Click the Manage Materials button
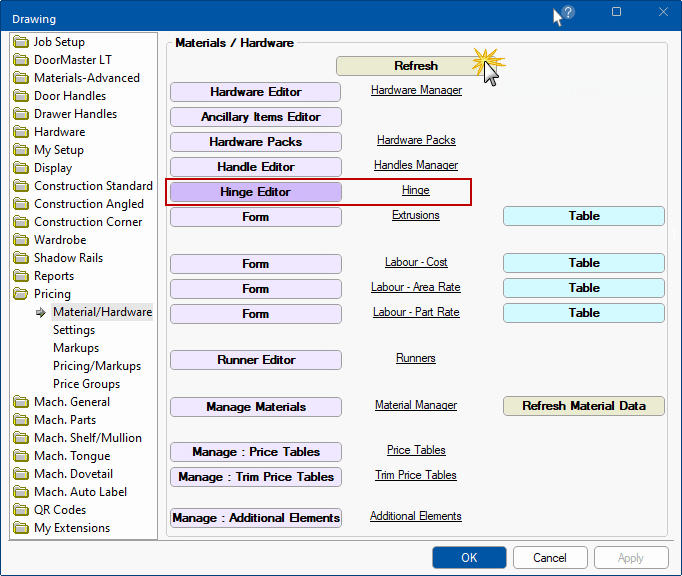Screen dimensions: 682x576 (x=256, y=407)
